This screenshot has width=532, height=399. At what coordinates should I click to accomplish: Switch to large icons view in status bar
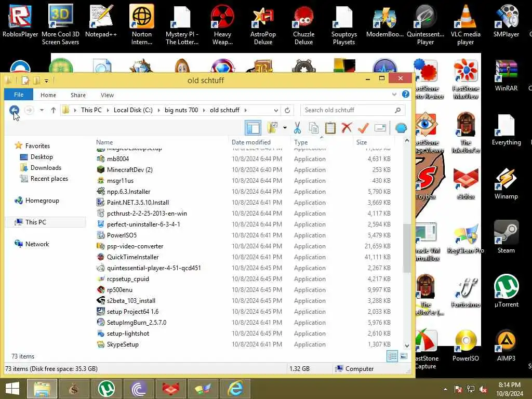point(403,356)
